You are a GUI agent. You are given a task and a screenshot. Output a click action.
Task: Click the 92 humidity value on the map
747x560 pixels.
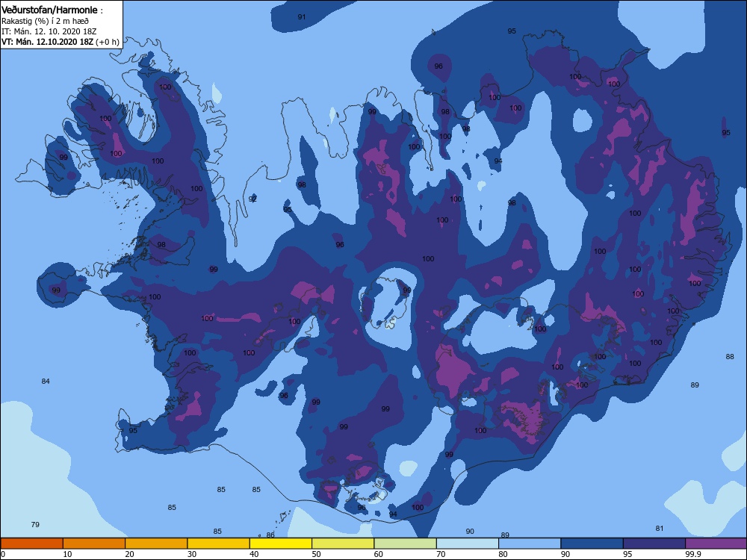click(252, 199)
